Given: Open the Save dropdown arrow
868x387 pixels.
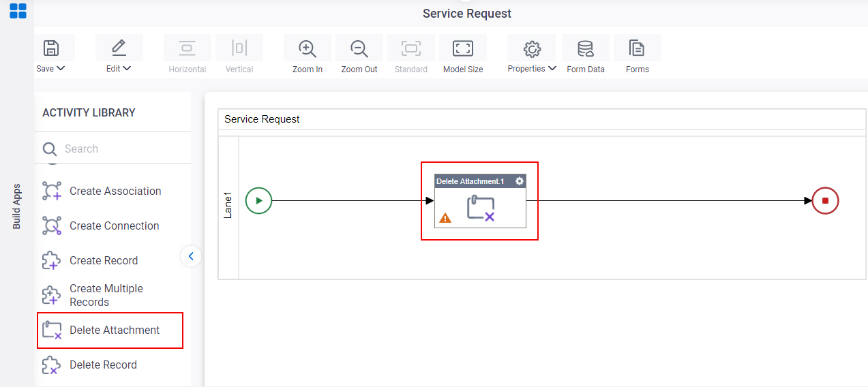Looking at the screenshot, I should click(x=61, y=68).
